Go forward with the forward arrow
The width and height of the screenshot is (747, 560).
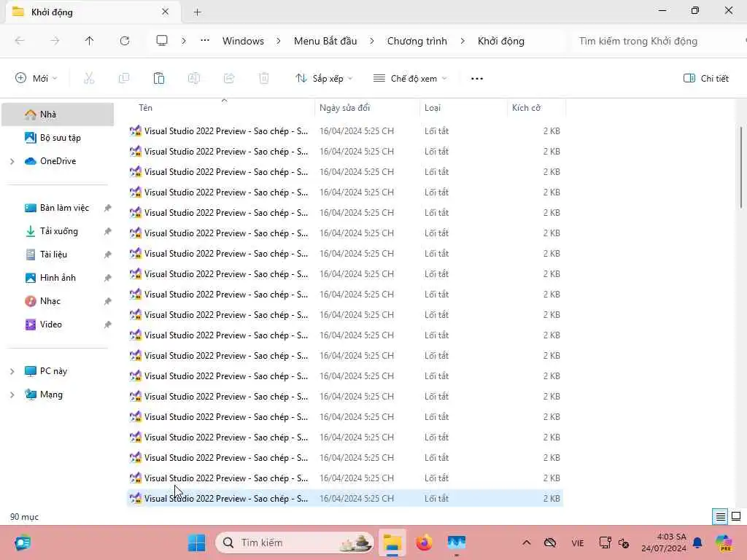tap(55, 41)
